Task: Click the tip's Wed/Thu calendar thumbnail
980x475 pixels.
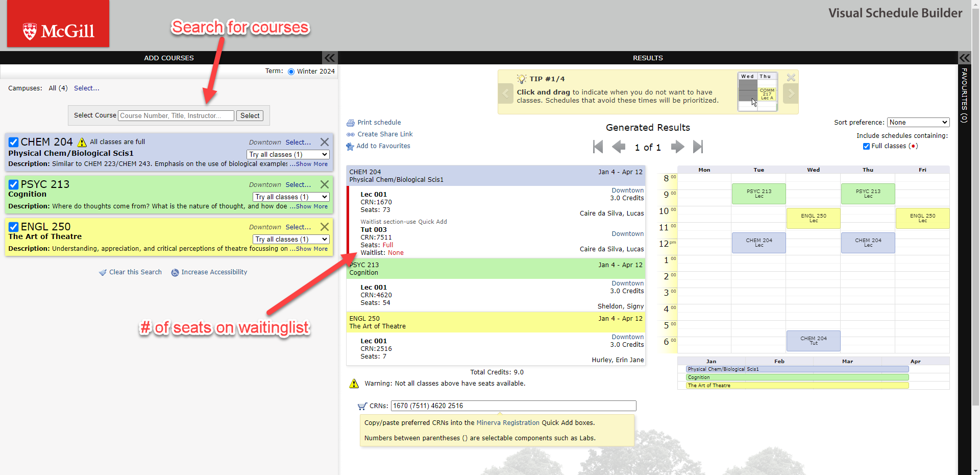Action: [757, 91]
